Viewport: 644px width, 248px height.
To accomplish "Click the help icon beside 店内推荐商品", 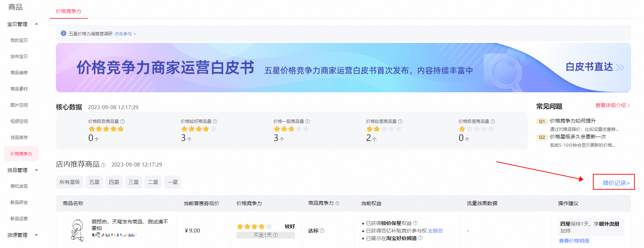I will (103, 165).
